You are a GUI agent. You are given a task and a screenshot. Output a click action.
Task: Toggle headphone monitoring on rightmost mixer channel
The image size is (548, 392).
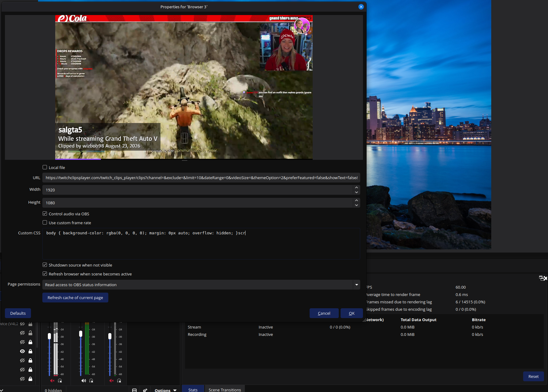[119, 381]
